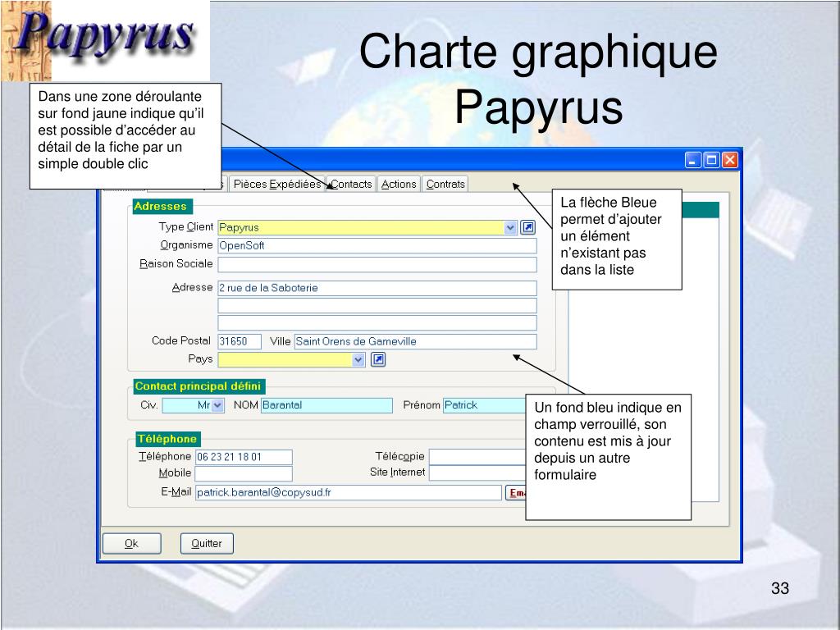Click the Quitter button

[x=207, y=544]
